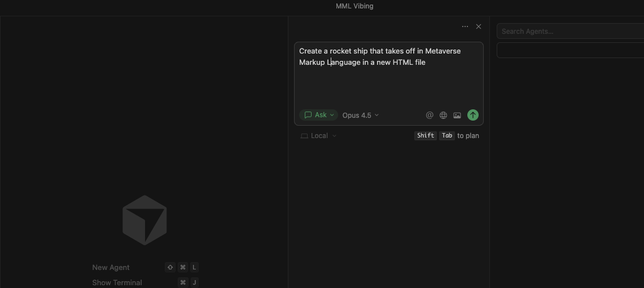Click the Cursor cube logo
The height and width of the screenshot is (288, 644).
click(x=144, y=220)
